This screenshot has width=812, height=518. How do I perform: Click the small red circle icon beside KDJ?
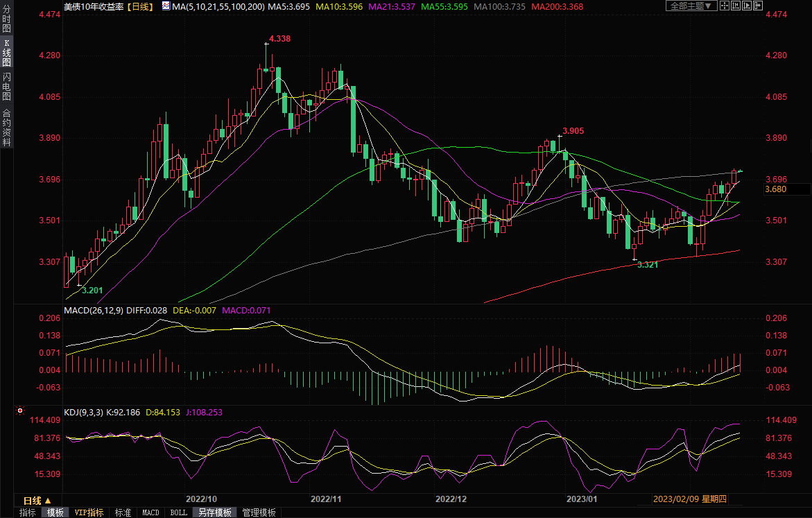[x=19, y=412]
